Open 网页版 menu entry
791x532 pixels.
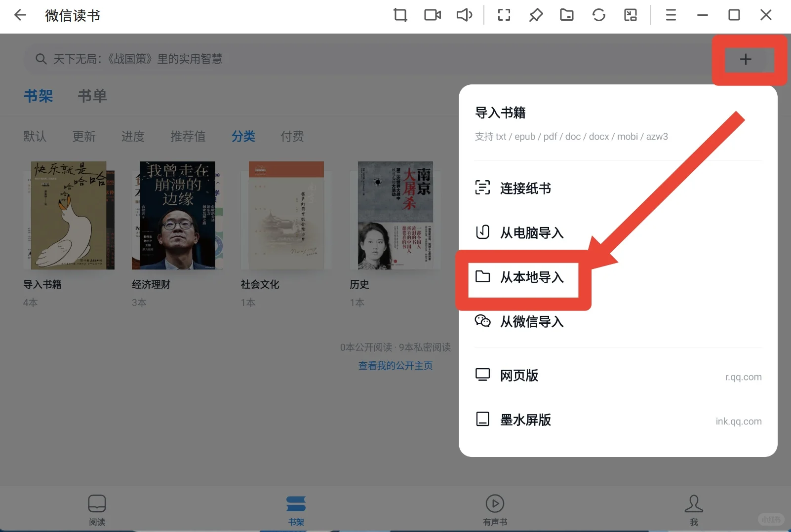coord(618,376)
